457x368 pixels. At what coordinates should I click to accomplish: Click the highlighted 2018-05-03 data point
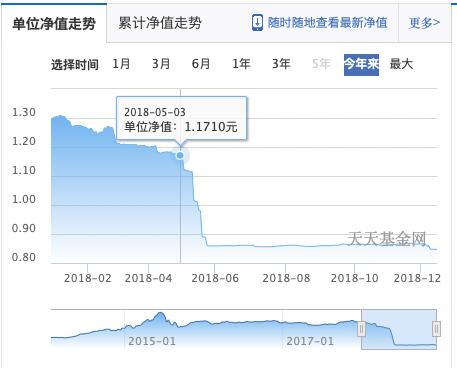[180, 155]
